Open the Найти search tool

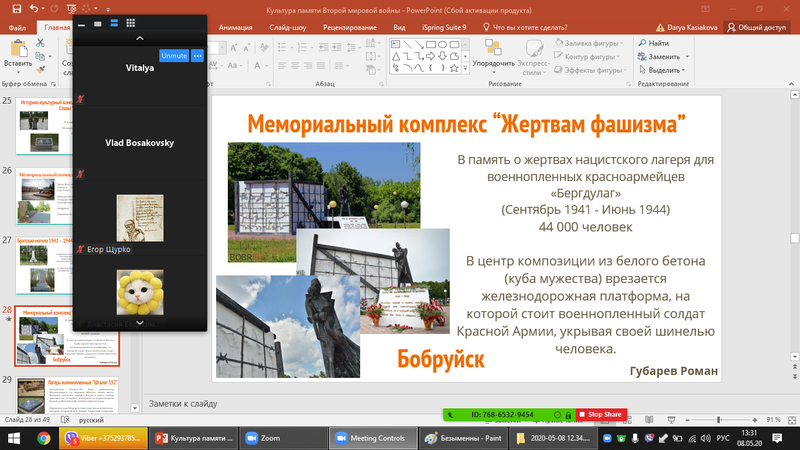click(x=654, y=43)
